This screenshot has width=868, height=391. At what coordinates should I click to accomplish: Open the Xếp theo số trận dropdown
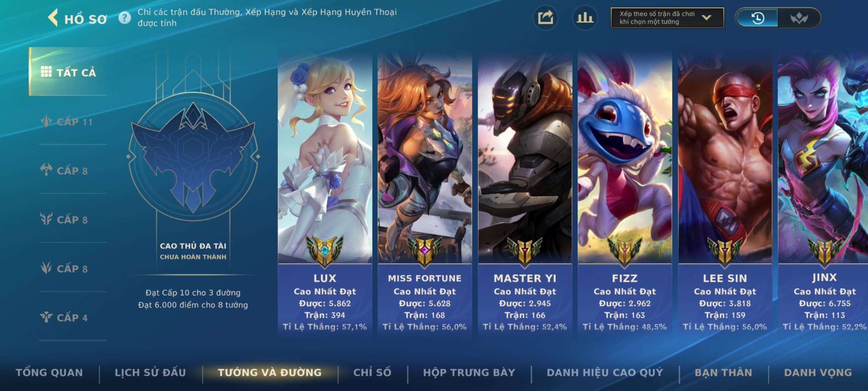coord(667,18)
